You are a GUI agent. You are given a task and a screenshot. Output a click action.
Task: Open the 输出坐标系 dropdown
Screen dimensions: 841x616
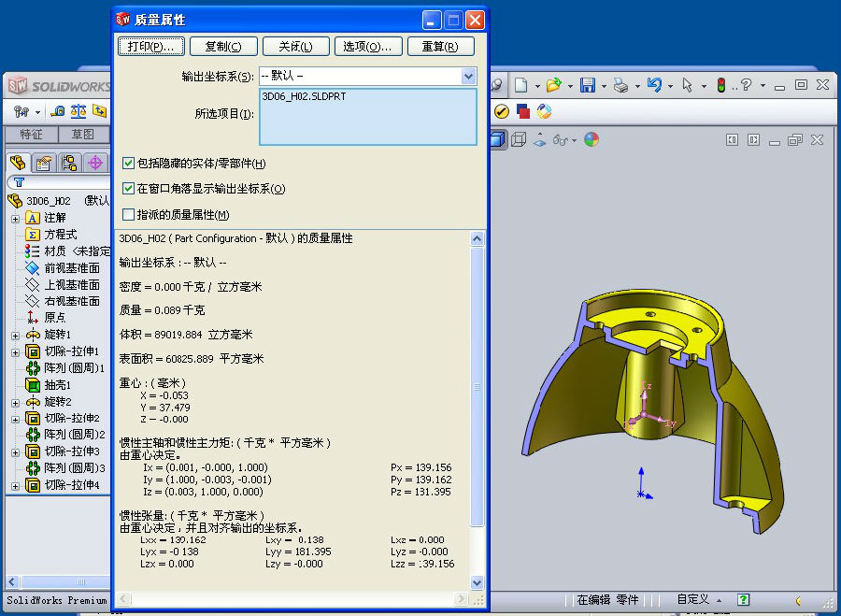468,76
